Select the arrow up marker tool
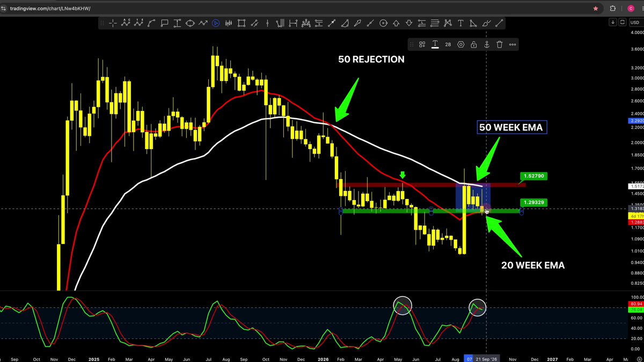This screenshot has width=644, height=362. click(x=396, y=23)
